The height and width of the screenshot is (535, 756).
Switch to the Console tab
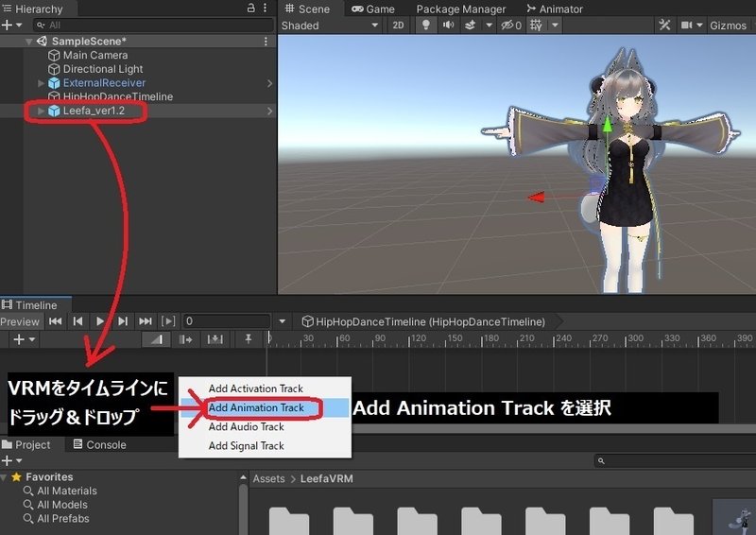pyautogui.click(x=100, y=445)
